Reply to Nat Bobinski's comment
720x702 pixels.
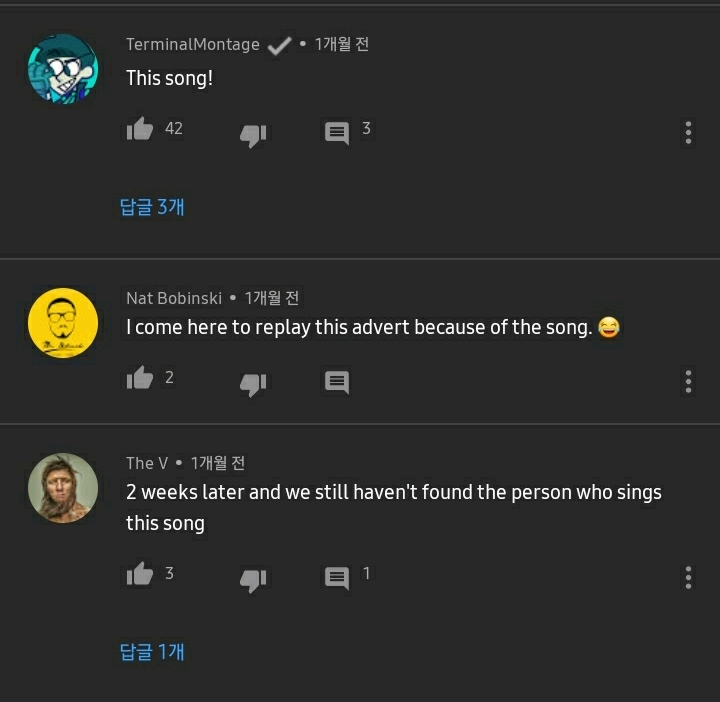[337, 381]
